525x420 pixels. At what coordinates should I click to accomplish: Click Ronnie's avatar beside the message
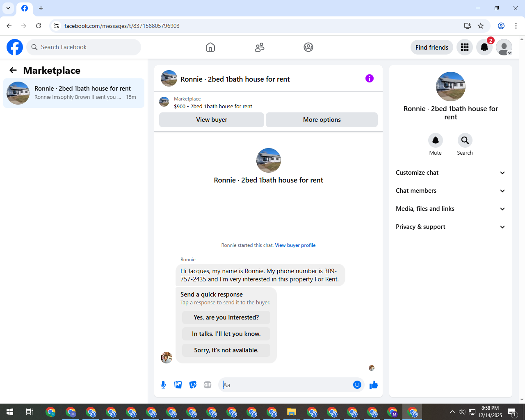167,358
